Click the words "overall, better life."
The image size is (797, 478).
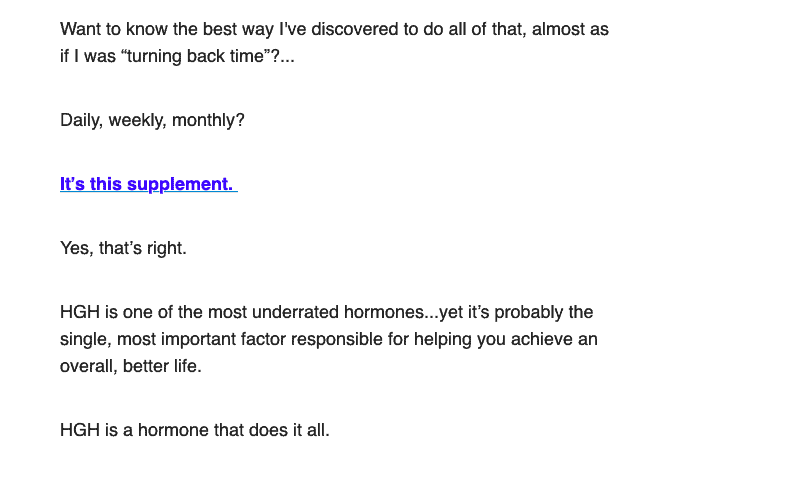131,366
